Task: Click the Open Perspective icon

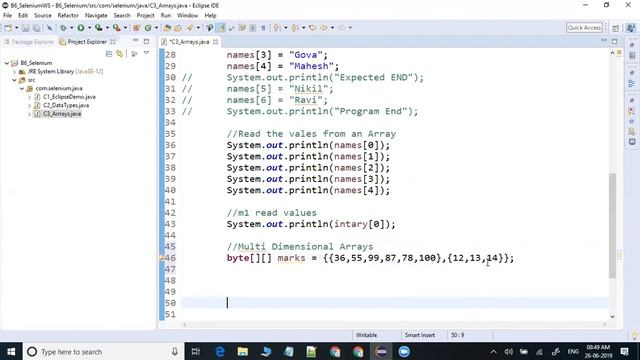Action: [x=616, y=28]
